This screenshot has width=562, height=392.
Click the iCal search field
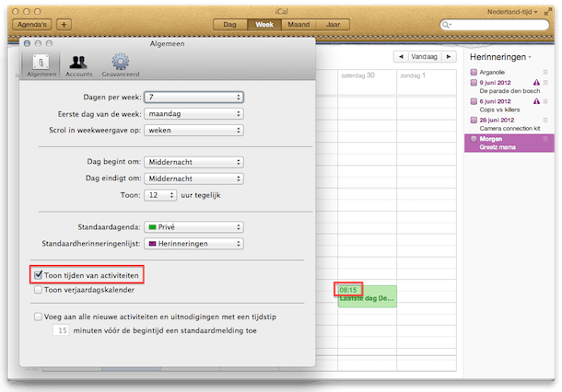click(x=495, y=25)
